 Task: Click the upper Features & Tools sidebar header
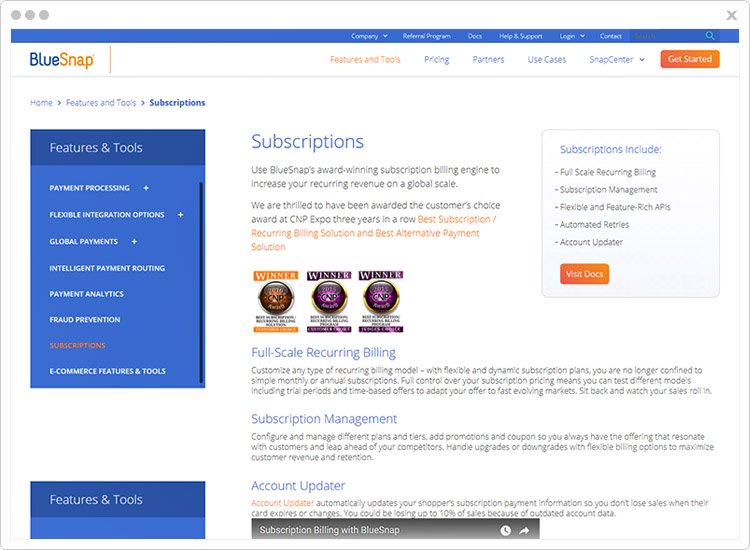click(x=118, y=147)
